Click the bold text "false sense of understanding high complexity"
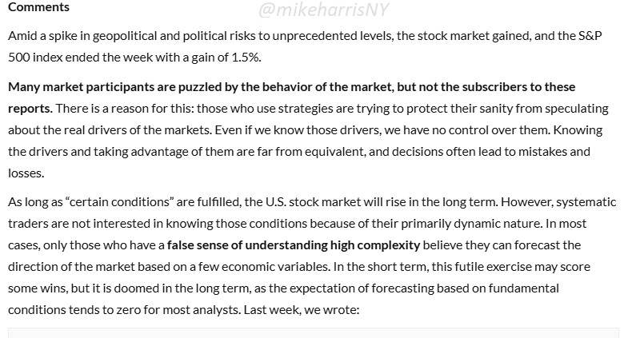Image resolution: width=644 pixels, height=338 pixels. pyautogui.click(x=294, y=245)
